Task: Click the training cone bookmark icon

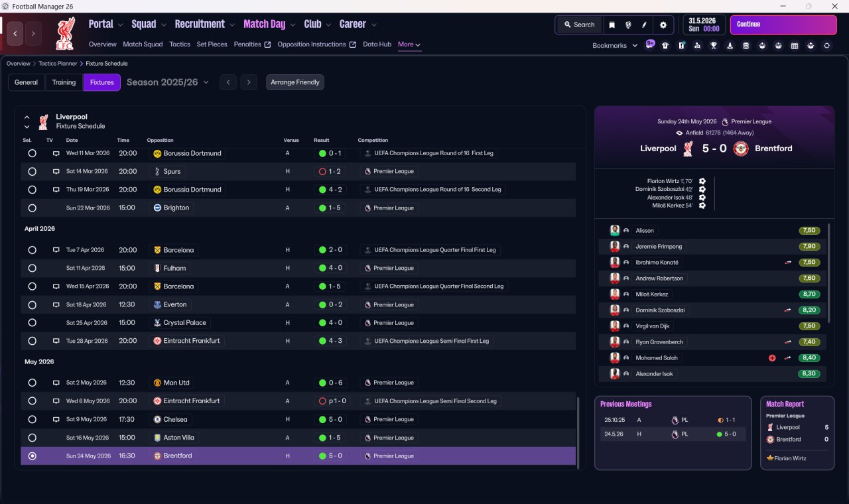Action: (730, 46)
